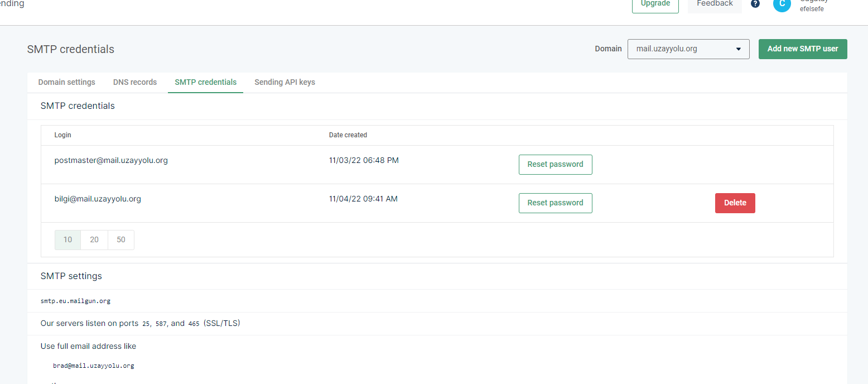
Task: Delete the bilgi@mail.uzayyolu.org SMTP user
Action: pos(735,203)
